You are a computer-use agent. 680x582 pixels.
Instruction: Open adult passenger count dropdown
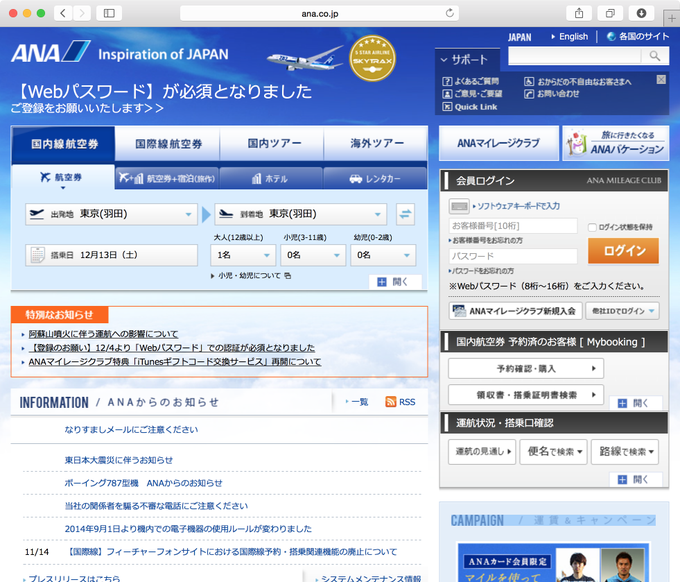coord(243,255)
